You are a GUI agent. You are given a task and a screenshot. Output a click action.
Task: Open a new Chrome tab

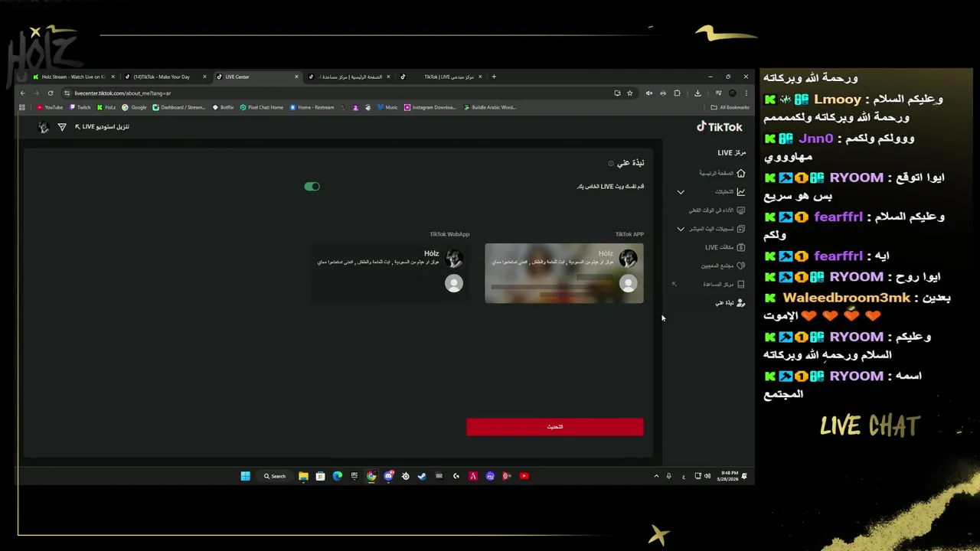(494, 77)
